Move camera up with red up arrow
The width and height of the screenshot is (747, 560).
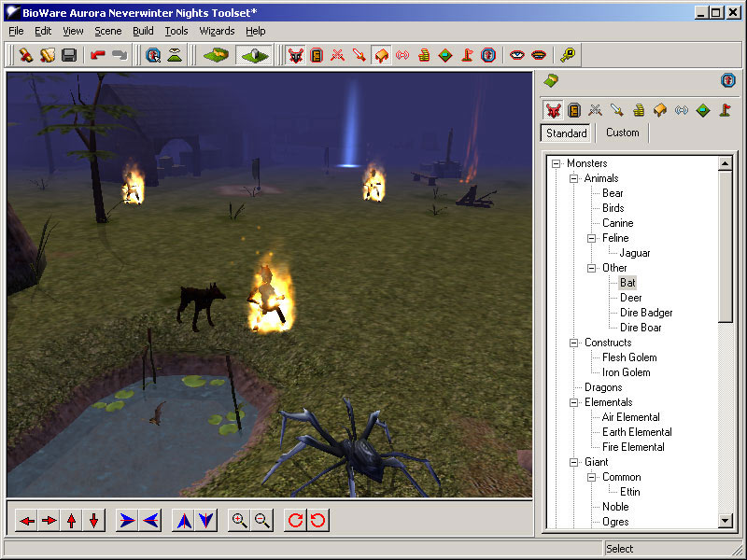[72, 520]
